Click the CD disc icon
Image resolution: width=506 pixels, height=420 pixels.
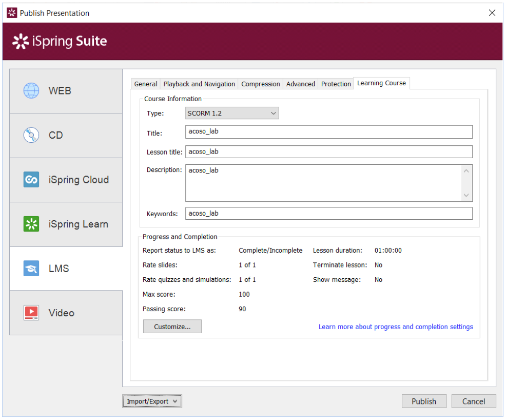point(31,135)
